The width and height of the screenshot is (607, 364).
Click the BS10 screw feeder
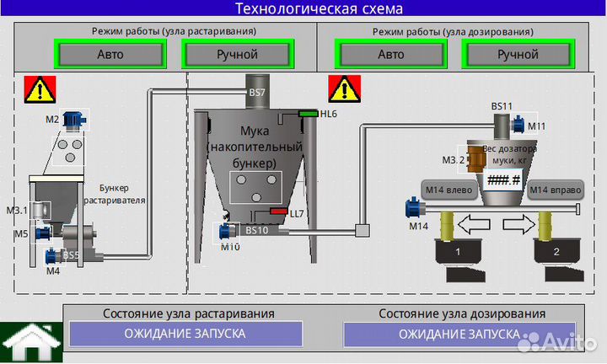256,231
